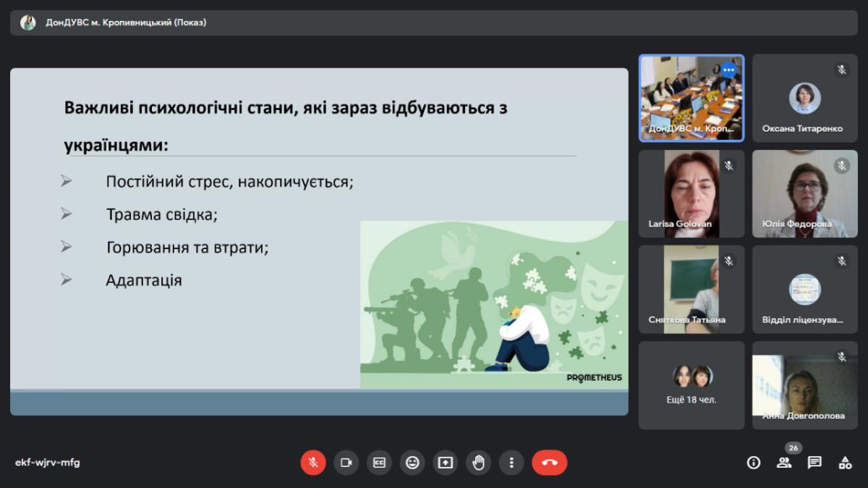868x488 pixels.
Task: Click the meeting code ekf-wjrv-mfg
Action: [x=48, y=463]
